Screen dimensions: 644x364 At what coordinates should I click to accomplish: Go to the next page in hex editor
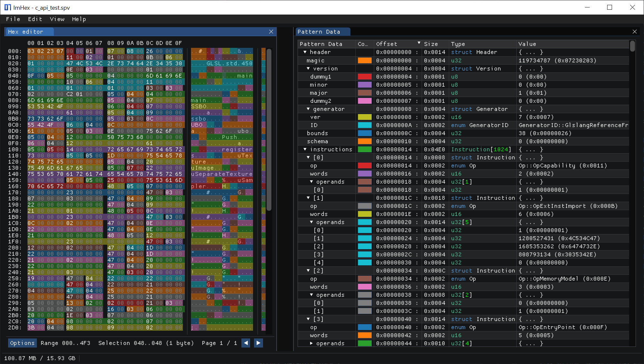(x=258, y=343)
